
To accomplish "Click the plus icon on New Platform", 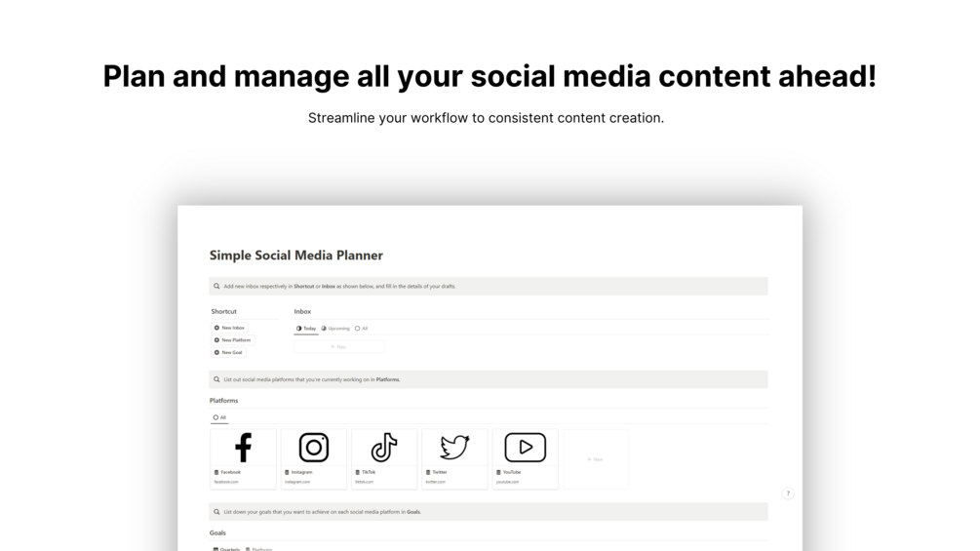I will [216, 339].
